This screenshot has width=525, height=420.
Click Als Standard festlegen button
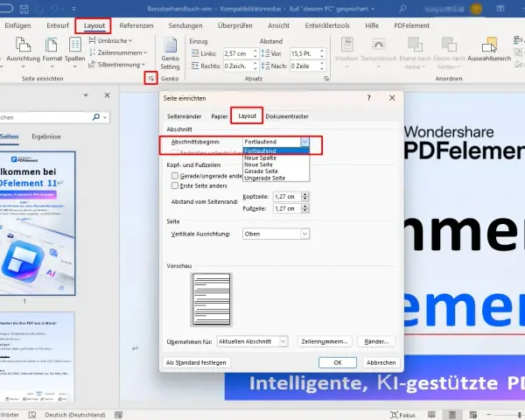(196, 362)
